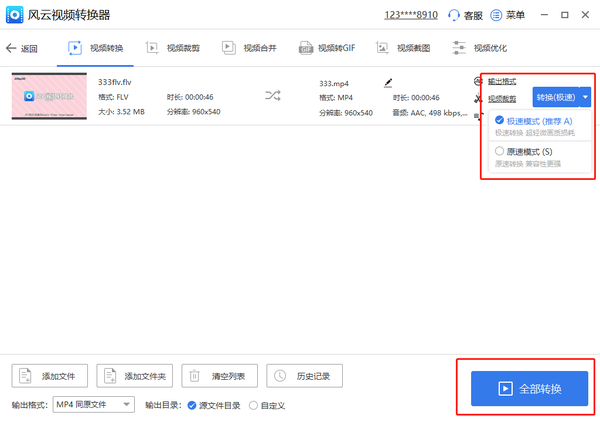Image resolution: width=600 pixels, height=422 pixels.
Task: Click the account 123****8910 link
Action: click(411, 15)
